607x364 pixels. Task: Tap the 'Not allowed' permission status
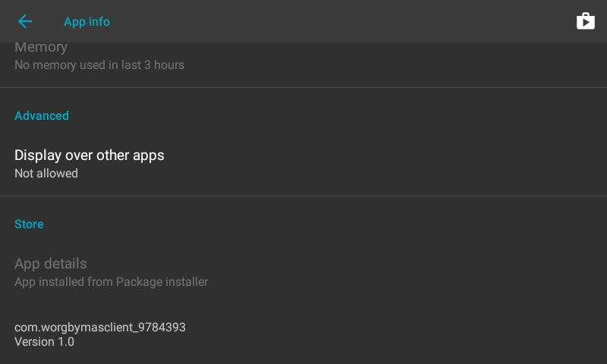click(x=46, y=174)
